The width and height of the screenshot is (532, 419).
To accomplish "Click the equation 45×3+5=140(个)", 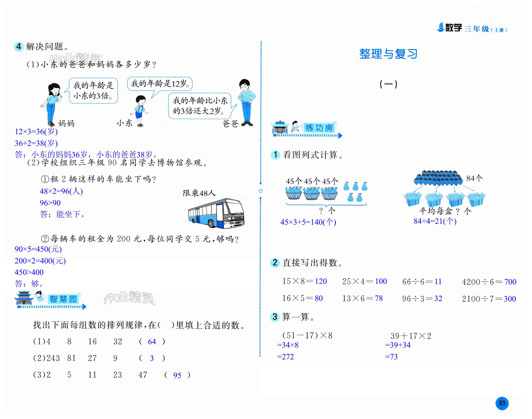I will click(x=308, y=222).
